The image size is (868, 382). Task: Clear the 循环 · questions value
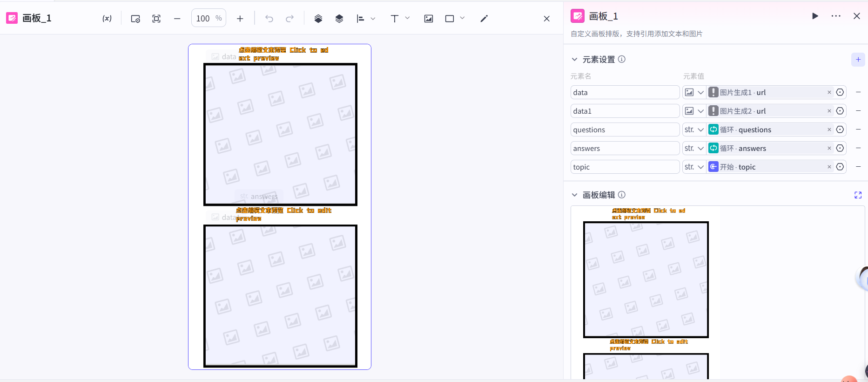(829, 130)
